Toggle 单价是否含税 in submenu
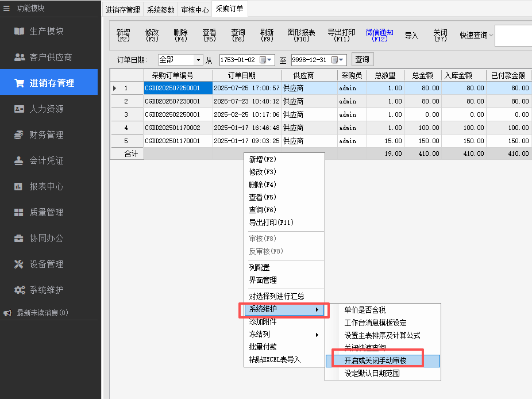This screenshot has width=532, height=399. point(365,310)
